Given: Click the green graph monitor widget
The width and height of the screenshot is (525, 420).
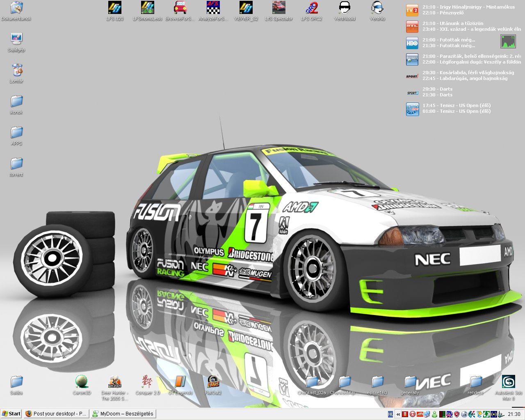Looking at the screenshot, I should click(508, 41).
